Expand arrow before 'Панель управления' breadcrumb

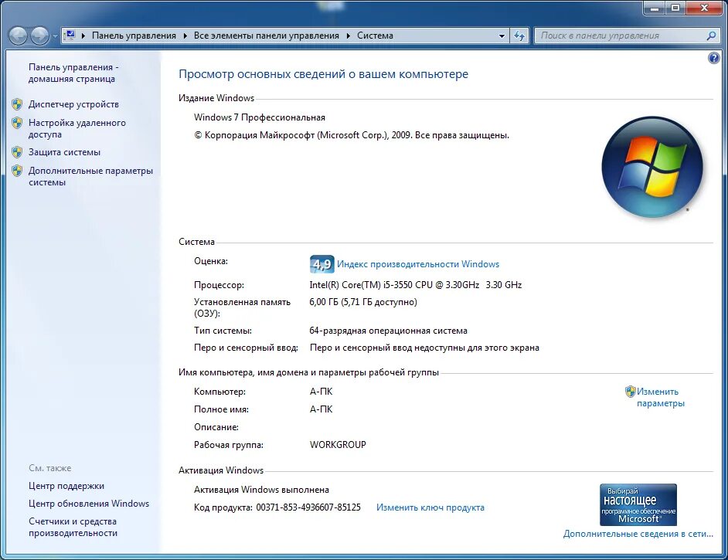tap(83, 36)
